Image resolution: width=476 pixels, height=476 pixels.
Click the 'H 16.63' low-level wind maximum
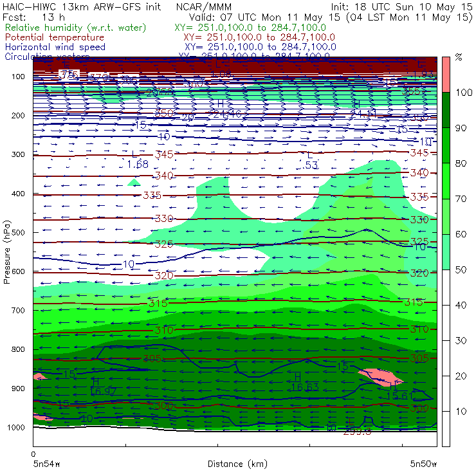coord(305,382)
